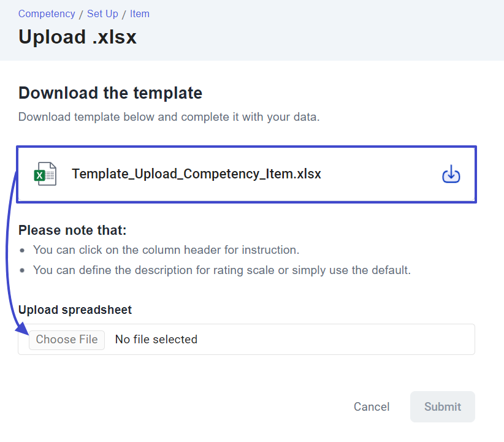This screenshot has width=504, height=442.
Task: Select the "Upload .xlsx" page title
Action: pyautogui.click(x=77, y=37)
